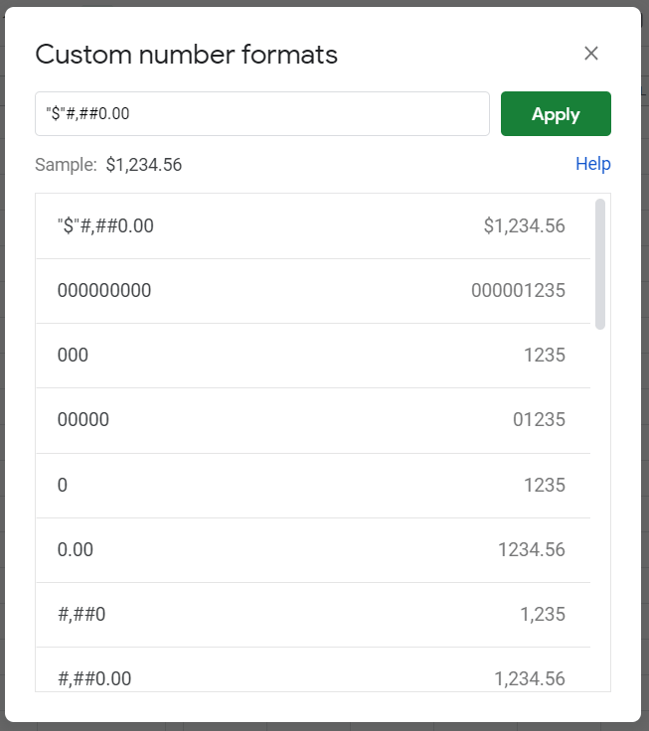The image size is (649, 731).
Task: Click the custom format text input field
Action: point(261,114)
